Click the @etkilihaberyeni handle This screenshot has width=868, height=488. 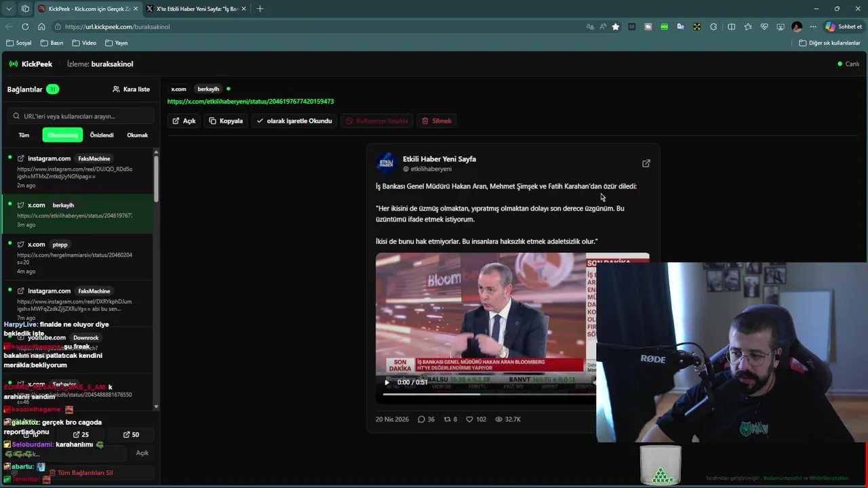[x=427, y=169]
